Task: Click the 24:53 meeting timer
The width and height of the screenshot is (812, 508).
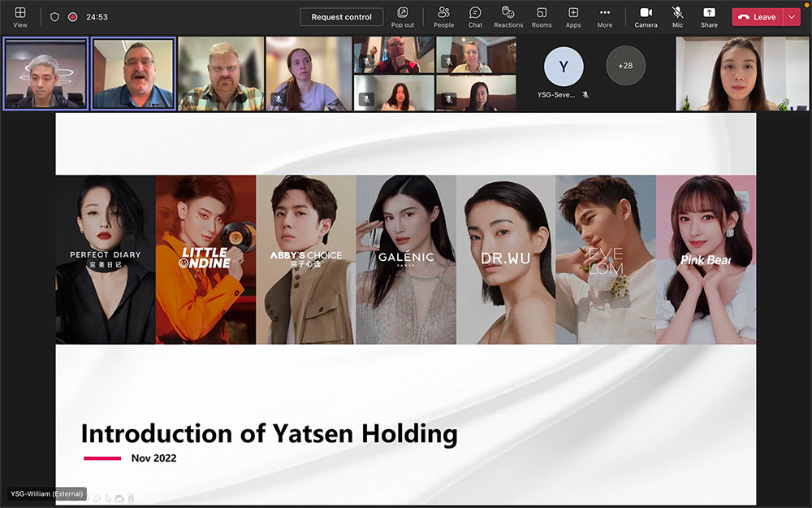Action: click(97, 17)
